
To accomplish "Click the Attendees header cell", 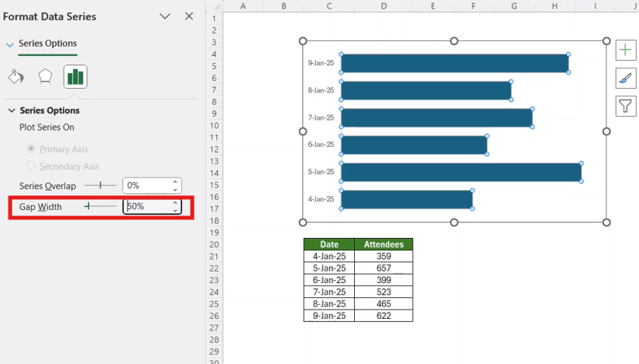I will [x=384, y=244].
